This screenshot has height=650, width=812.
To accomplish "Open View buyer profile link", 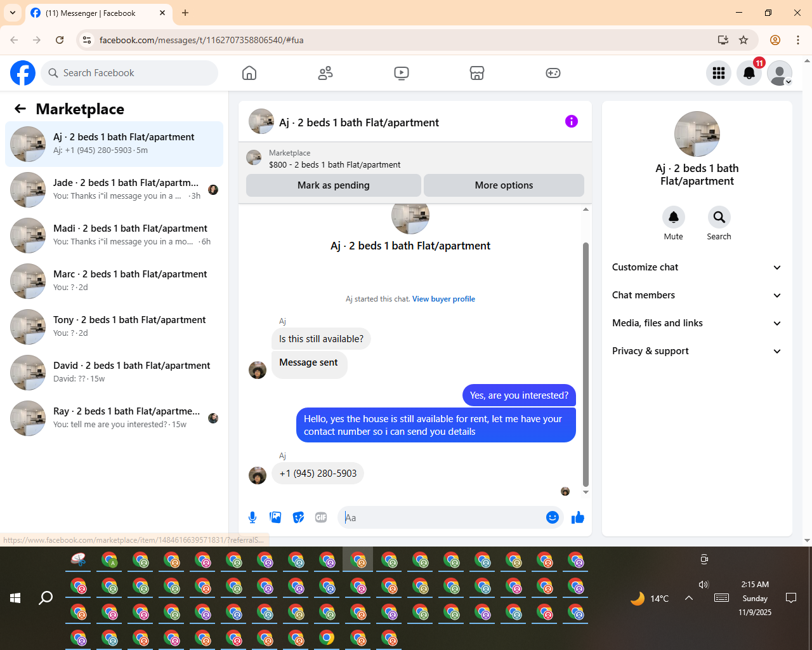I will click(x=443, y=299).
